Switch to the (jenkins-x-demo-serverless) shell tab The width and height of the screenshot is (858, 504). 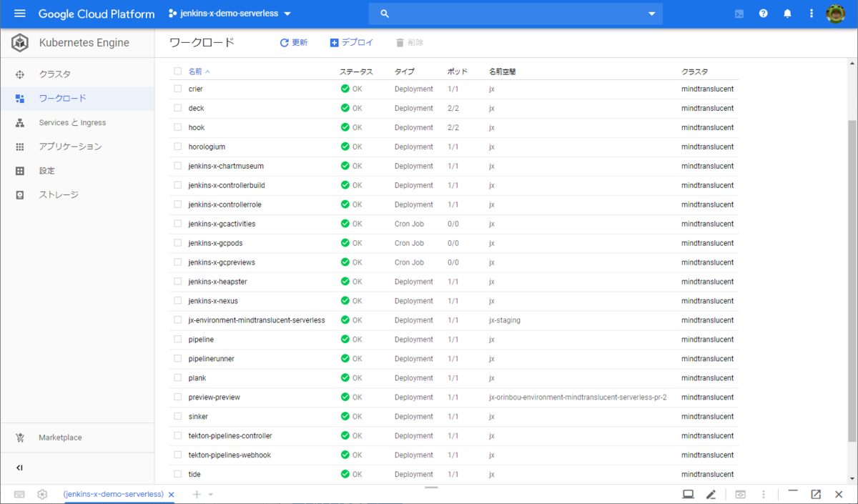pos(113,494)
